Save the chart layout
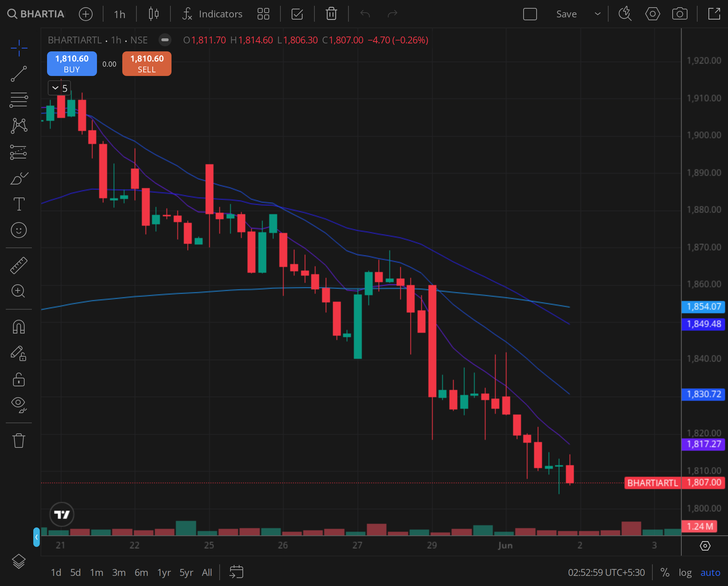 point(566,14)
